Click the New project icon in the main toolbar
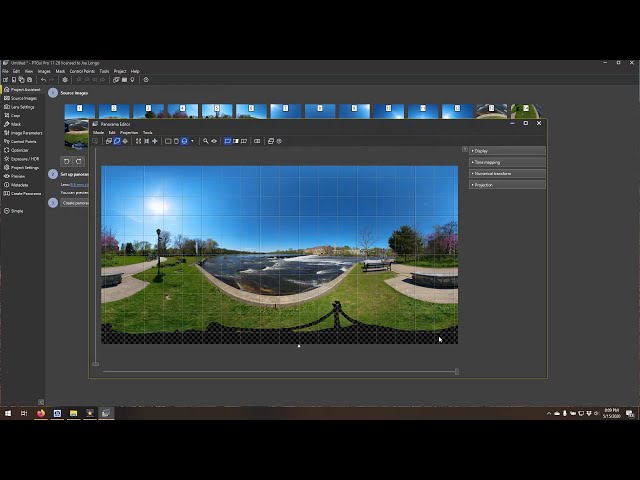The width and height of the screenshot is (640, 480). pyautogui.click(x=6, y=80)
